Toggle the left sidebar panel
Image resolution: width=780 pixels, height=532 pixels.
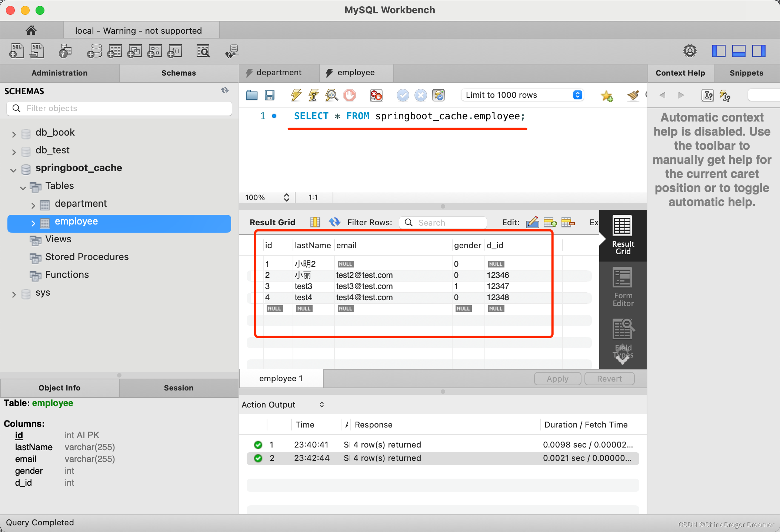pyautogui.click(x=719, y=51)
